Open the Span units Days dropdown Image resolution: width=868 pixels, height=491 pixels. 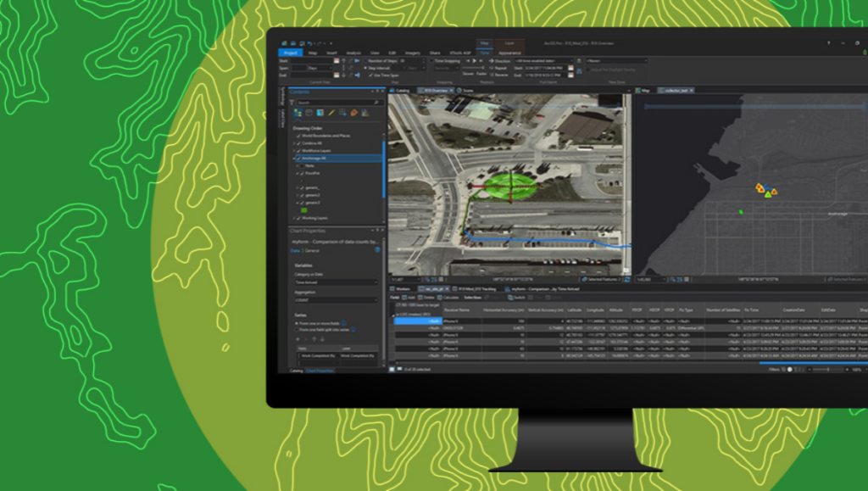coord(320,68)
